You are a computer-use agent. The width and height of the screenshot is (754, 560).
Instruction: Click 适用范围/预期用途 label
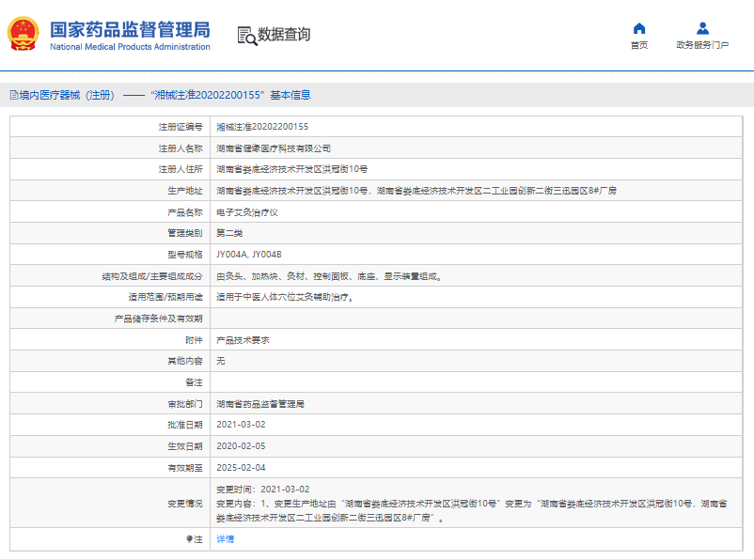pyautogui.click(x=165, y=297)
